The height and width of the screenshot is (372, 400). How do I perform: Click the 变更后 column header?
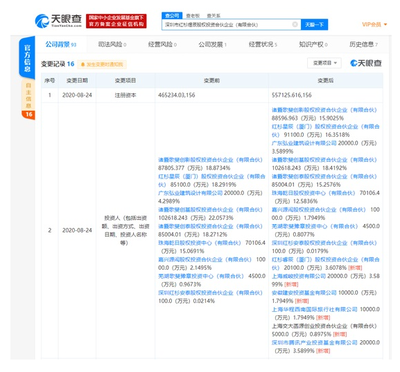click(x=326, y=81)
